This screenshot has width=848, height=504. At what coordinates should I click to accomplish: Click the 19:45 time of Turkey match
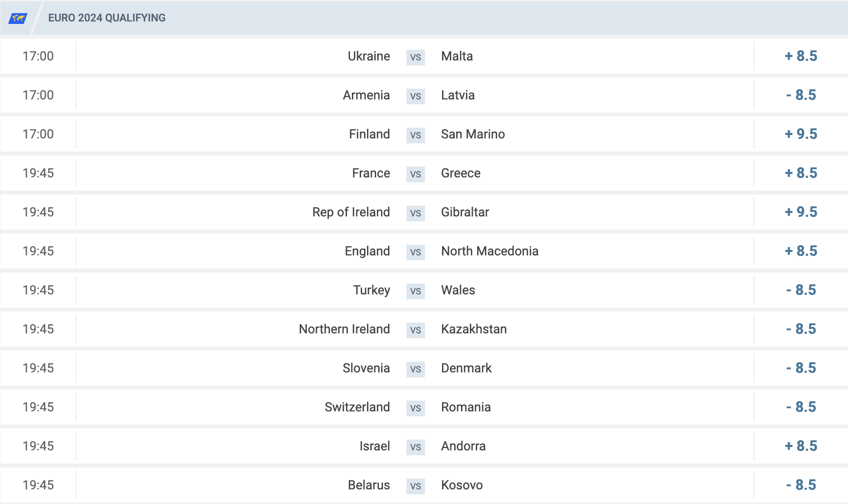pyautogui.click(x=38, y=290)
